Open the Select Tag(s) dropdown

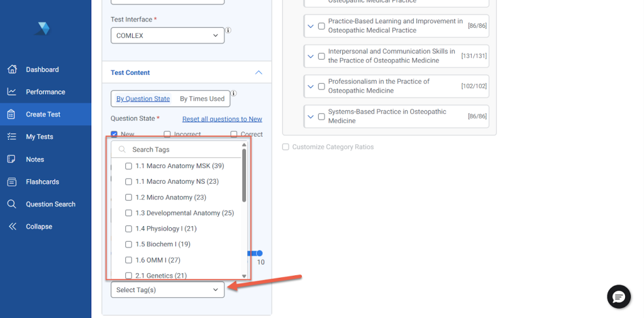tap(167, 290)
